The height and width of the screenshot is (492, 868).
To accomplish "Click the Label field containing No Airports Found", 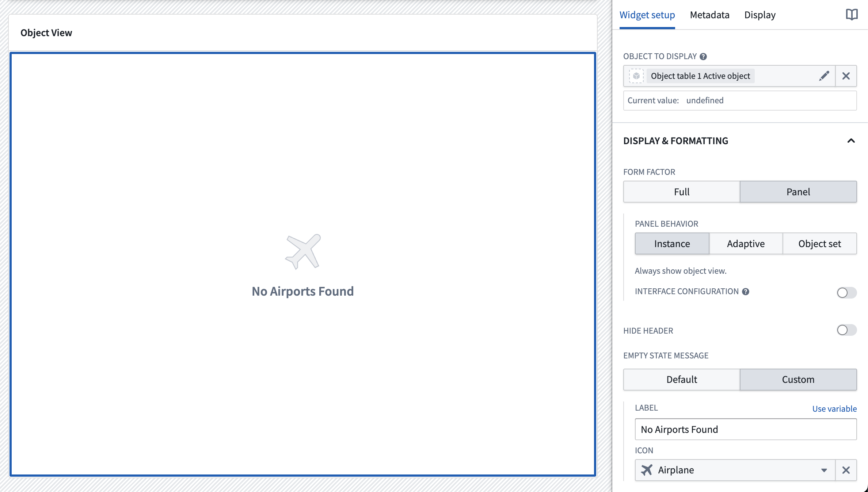I will [x=746, y=430].
